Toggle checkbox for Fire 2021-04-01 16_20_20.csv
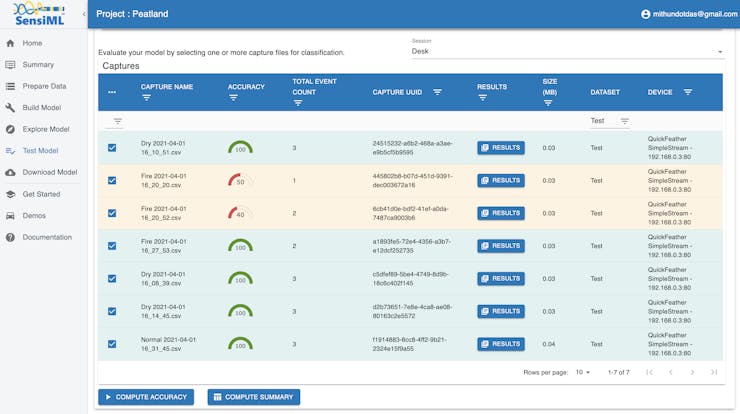The image size is (740, 414). tap(112, 180)
